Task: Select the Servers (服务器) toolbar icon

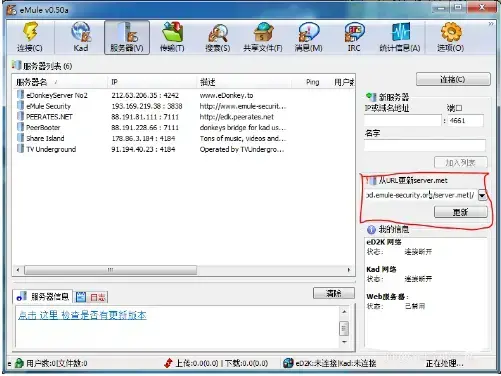Action: pos(127,37)
